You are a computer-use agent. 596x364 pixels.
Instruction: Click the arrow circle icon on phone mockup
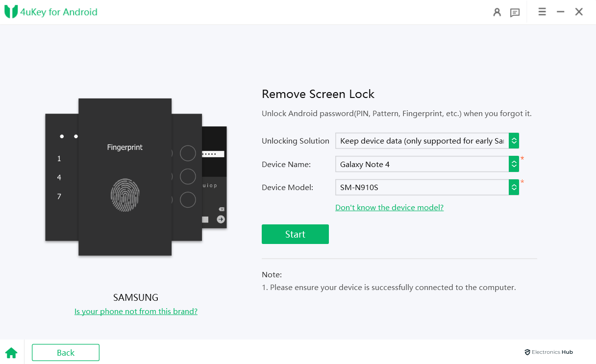coord(221,219)
